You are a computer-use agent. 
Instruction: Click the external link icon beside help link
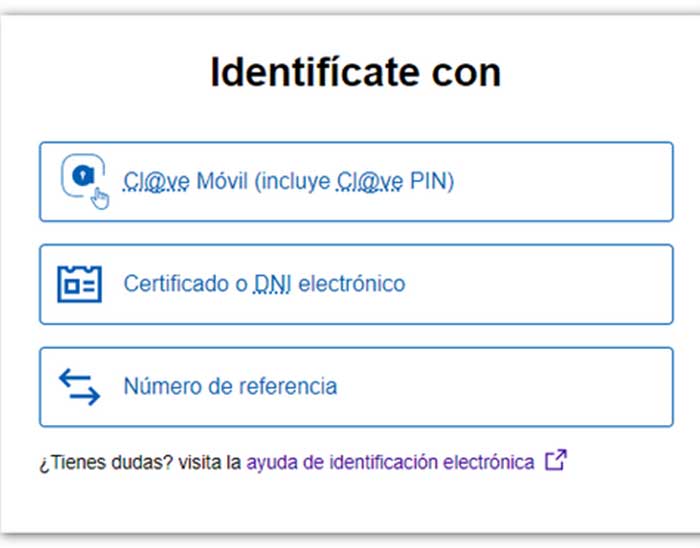pyautogui.click(x=556, y=461)
